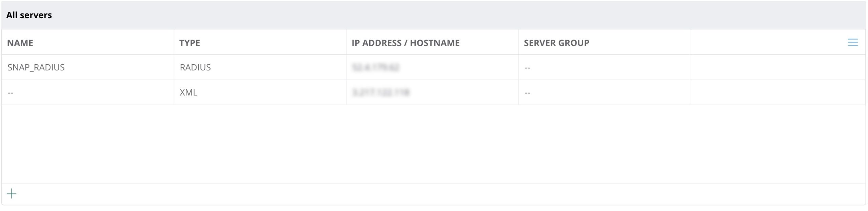Screen dimensions: 868x211
Task: Click the IP ADDRESS / HOSTNAME header
Action: tap(406, 43)
